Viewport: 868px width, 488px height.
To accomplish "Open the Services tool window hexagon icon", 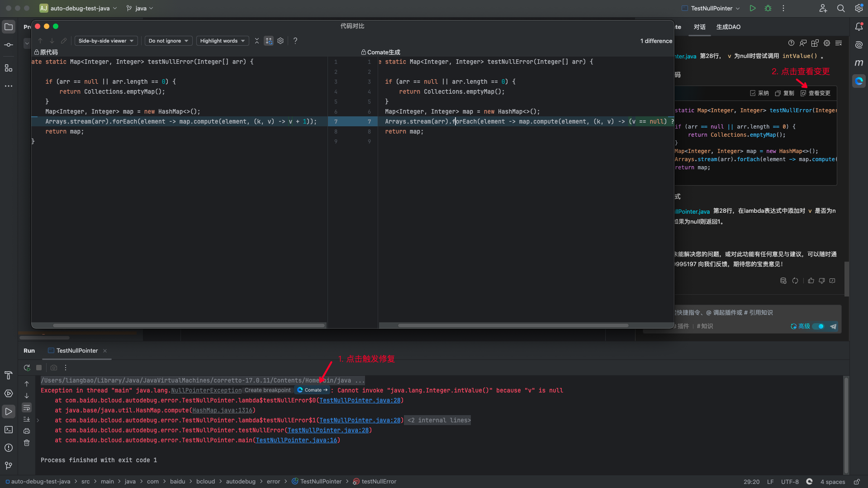I will 9,393.
